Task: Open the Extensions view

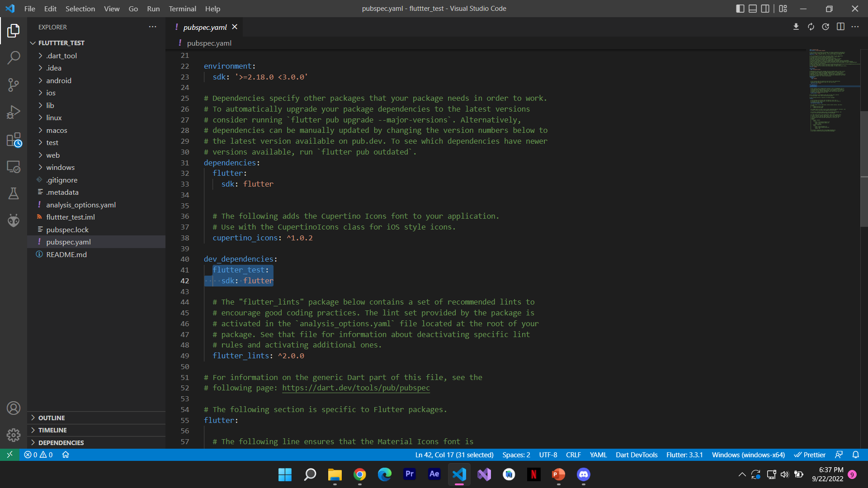Action: (14, 140)
